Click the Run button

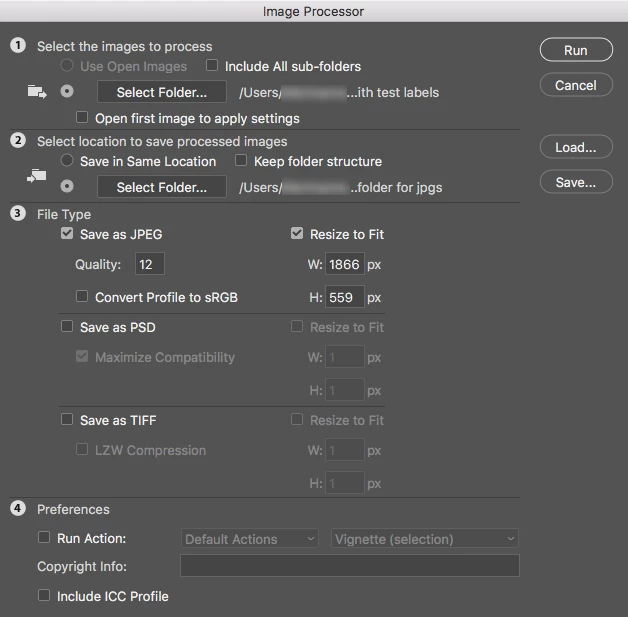(576, 50)
